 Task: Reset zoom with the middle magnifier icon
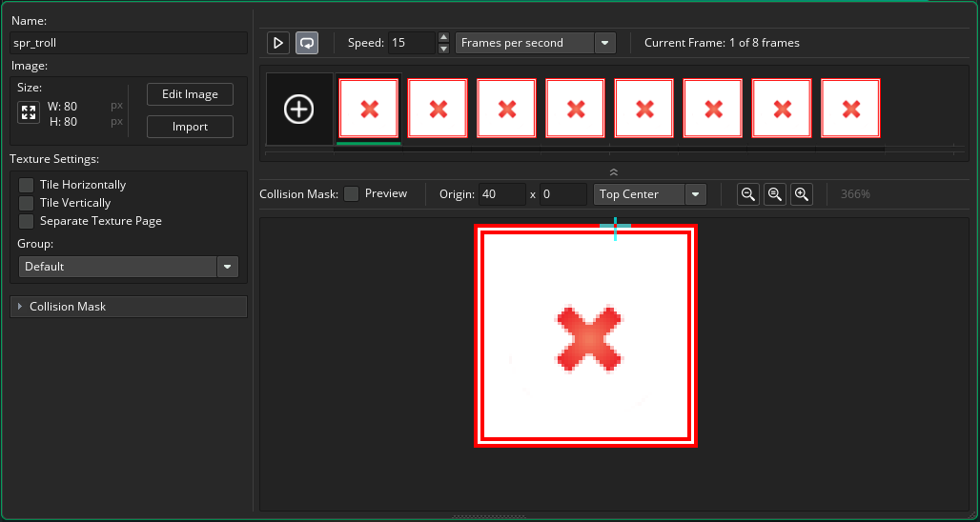pyautogui.click(x=775, y=194)
